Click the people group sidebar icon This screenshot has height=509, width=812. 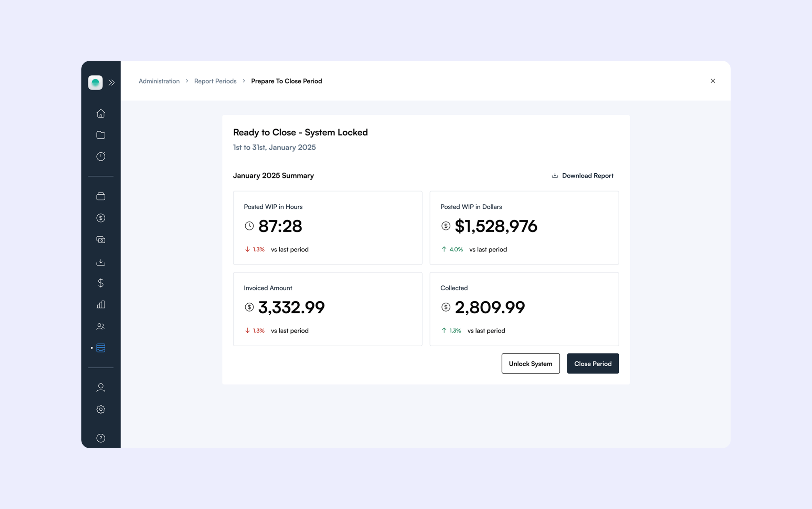[101, 326]
